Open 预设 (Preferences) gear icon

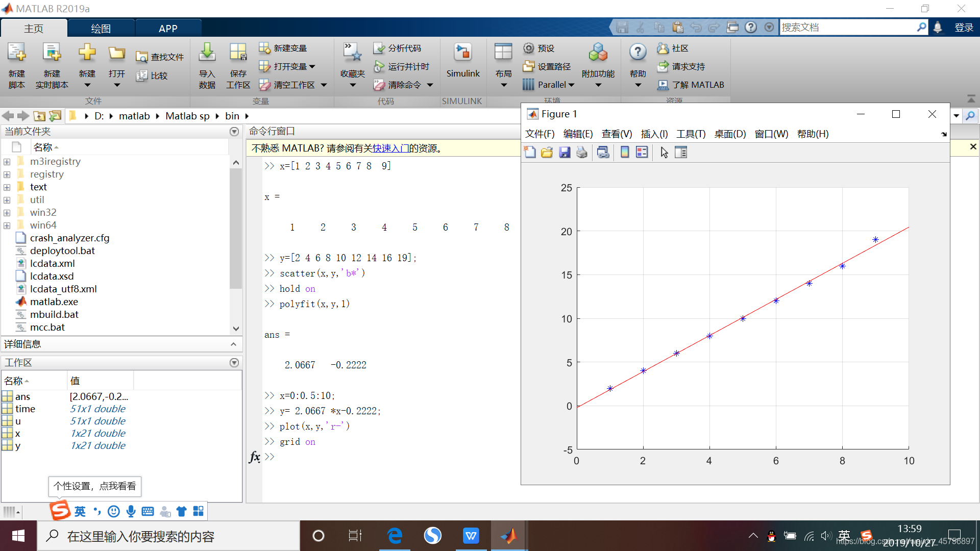click(529, 48)
